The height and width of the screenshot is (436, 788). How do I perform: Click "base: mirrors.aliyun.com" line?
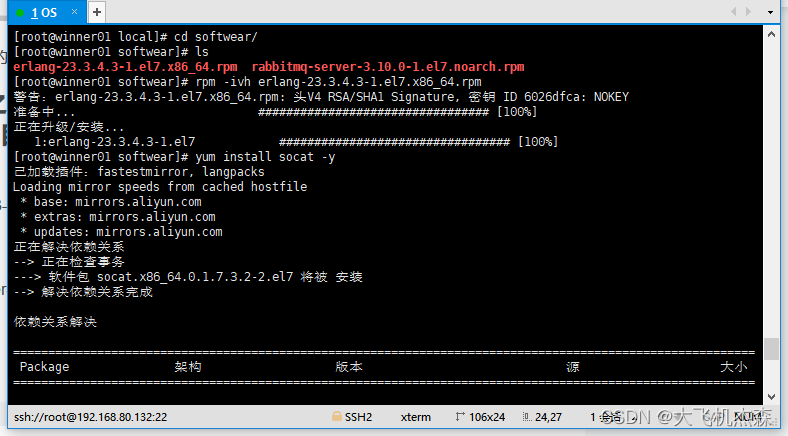click(x=111, y=202)
